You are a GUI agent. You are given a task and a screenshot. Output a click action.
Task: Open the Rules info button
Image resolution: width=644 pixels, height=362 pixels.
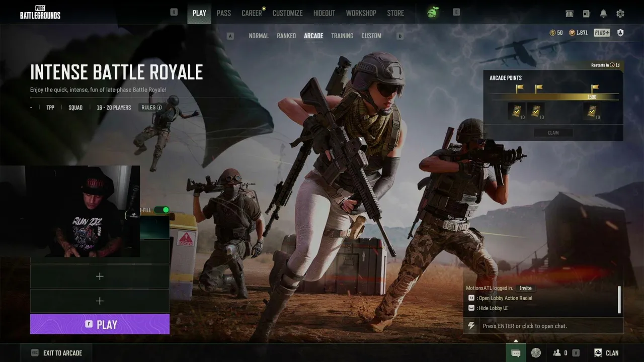pos(151,108)
